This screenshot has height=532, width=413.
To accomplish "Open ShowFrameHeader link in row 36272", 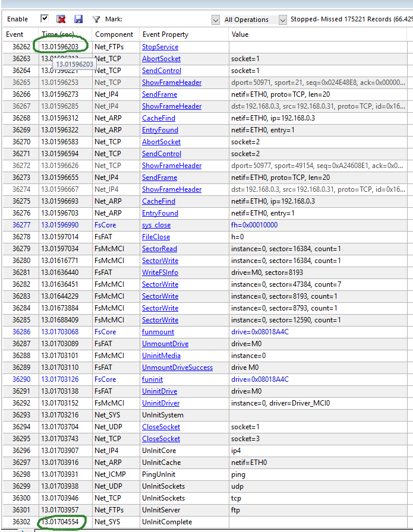I will coord(172,166).
